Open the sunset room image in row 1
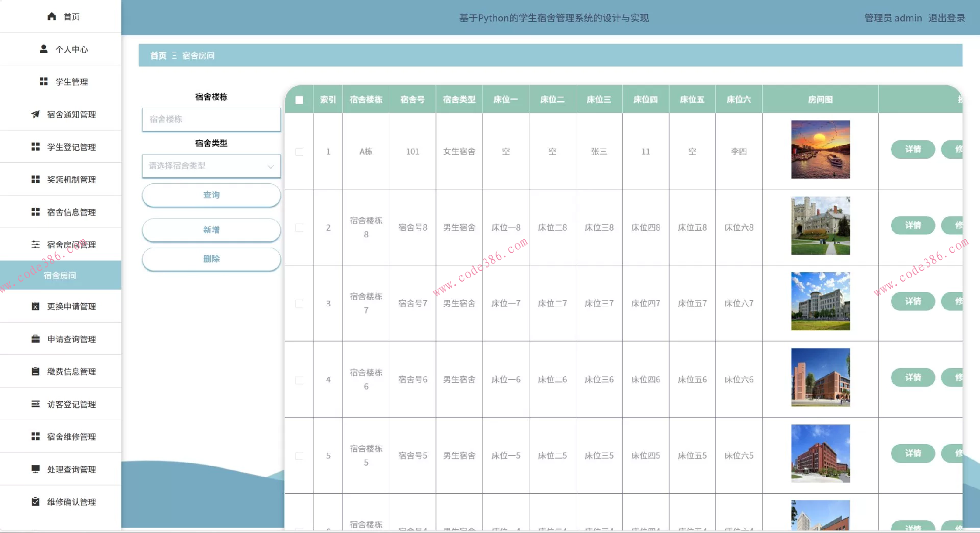 [820, 150]
